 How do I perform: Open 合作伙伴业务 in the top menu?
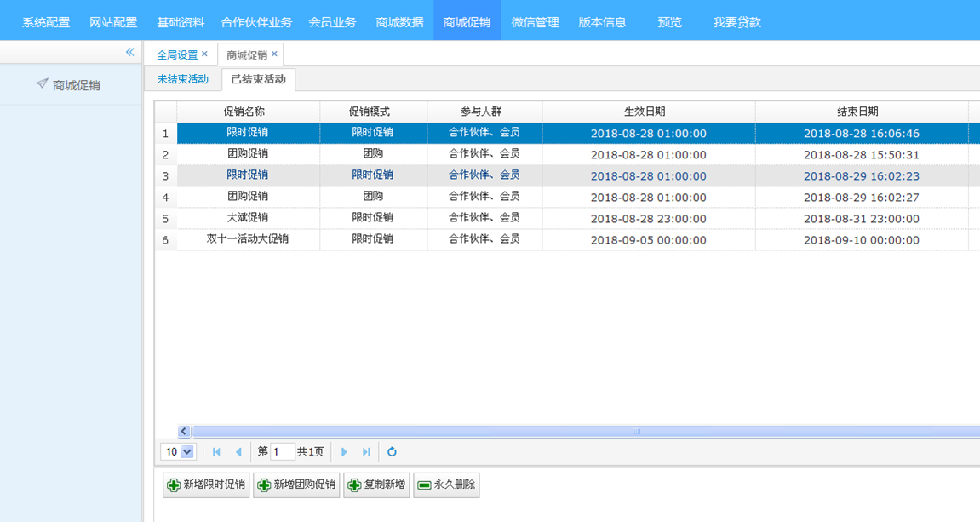tap(256, 22)
